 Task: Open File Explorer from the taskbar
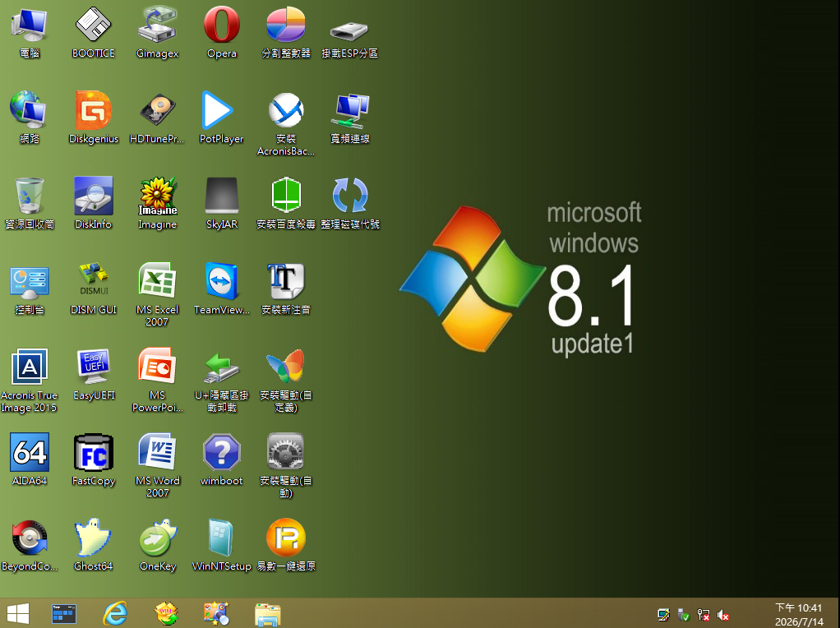click(268, 614)
